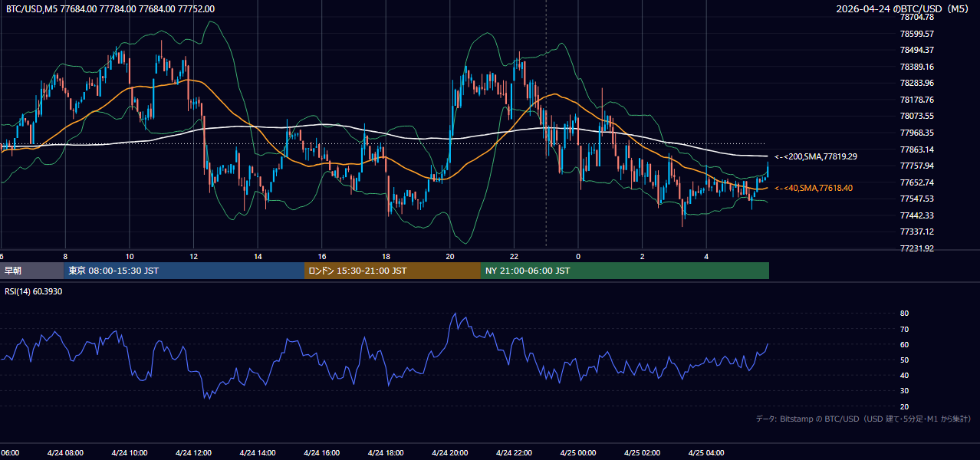Click the 77547.53 price axis value
The width and height of the screenshot is (980, 460).
pos(916,199)
